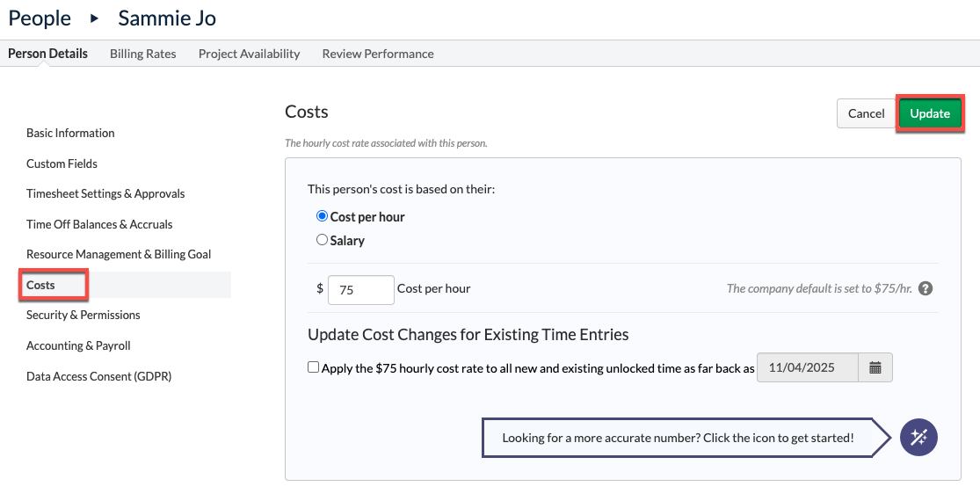Open the Review Performance tab
980x501 pixels.
pyautogui.click(x=378, y=54)
